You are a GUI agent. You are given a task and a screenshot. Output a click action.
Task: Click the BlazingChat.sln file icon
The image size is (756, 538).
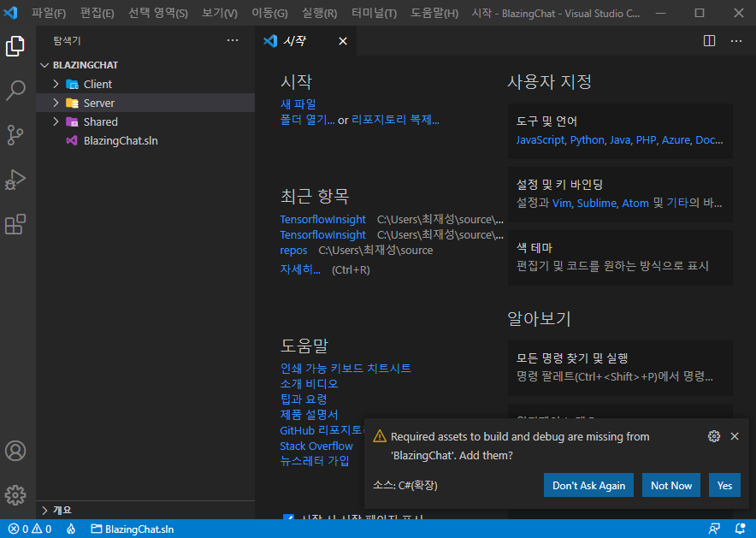(x=72, y=141)
